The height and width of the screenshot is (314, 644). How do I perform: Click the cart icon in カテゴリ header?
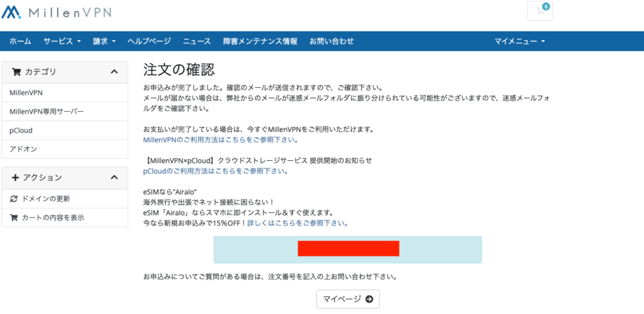[16, 72]
